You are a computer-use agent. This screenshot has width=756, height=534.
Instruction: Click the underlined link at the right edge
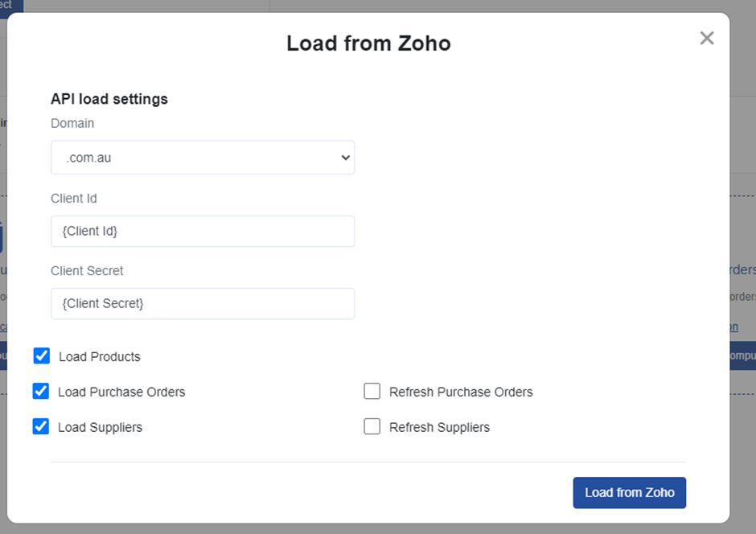(x=733, y=327)
